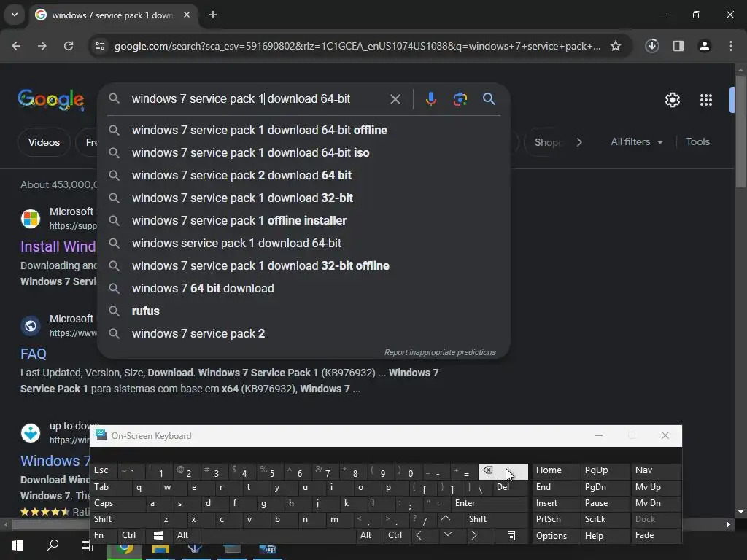Click the Google logo
The width and height of the screenshot is (747, 560).
pos(51,99)
